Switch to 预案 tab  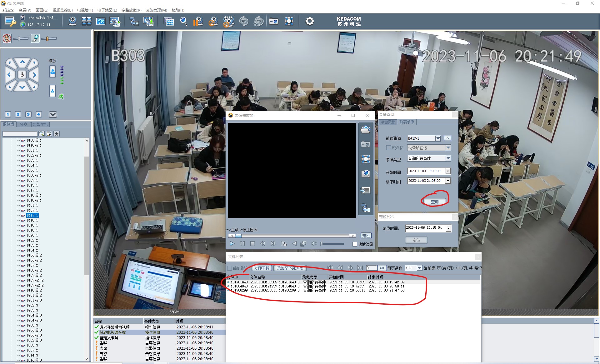click(x=24, y=124)
